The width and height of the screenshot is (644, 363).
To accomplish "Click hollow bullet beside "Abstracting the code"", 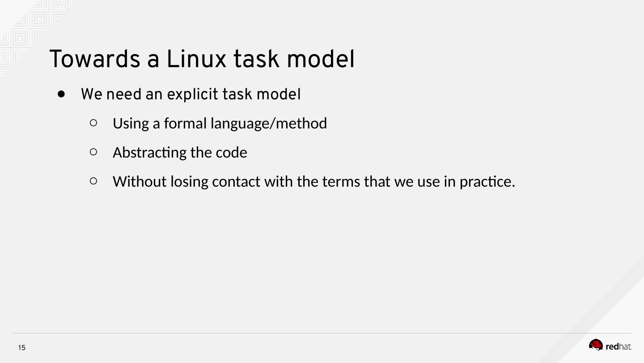I will tap(93, 152).
